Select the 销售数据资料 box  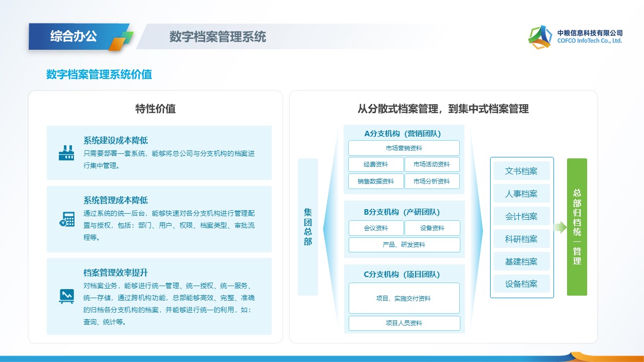tap(376, 181)
